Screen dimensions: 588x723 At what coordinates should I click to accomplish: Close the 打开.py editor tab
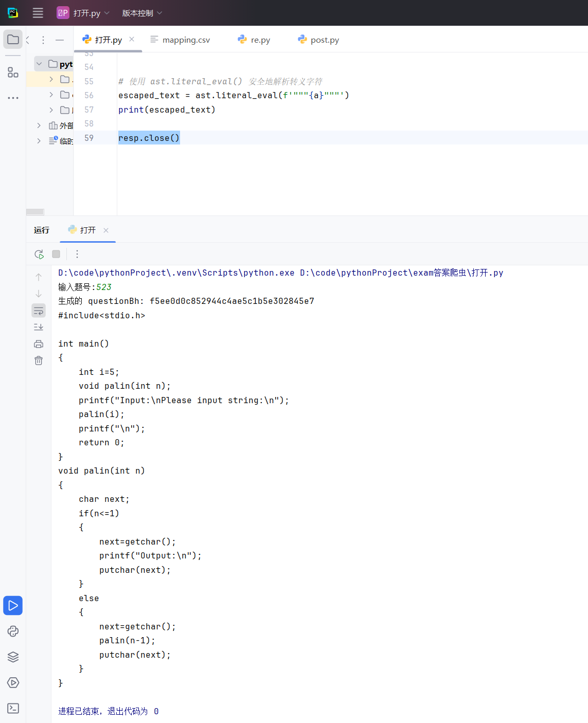click(132, 39)
